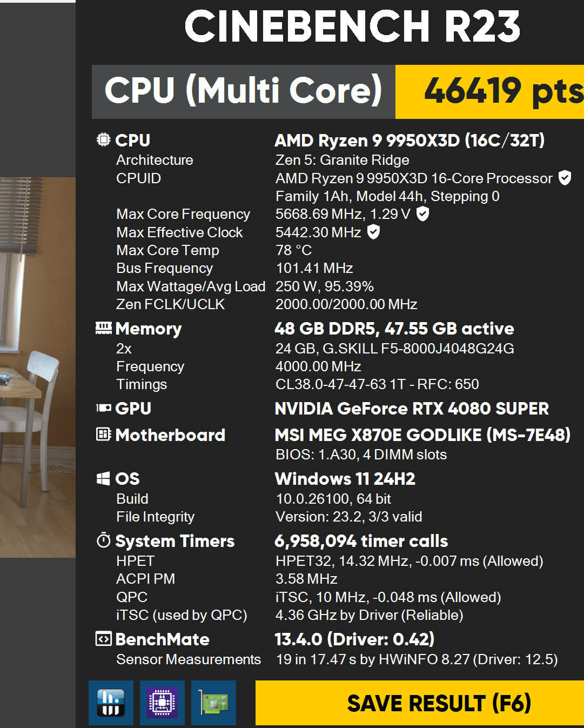This screenshot has width=584, height=728.
Task: Open the HWiNFO launcher icon
Action: tap(111, 703)
